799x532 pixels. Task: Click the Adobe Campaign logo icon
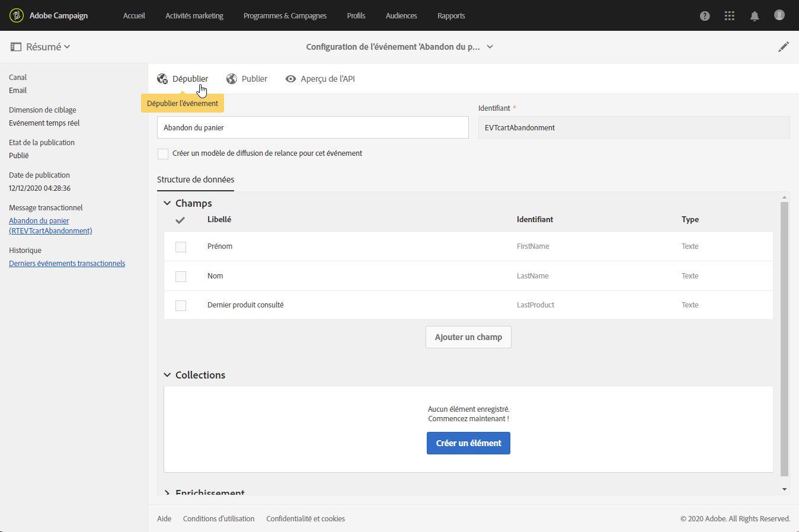click(x=17, y=15)
